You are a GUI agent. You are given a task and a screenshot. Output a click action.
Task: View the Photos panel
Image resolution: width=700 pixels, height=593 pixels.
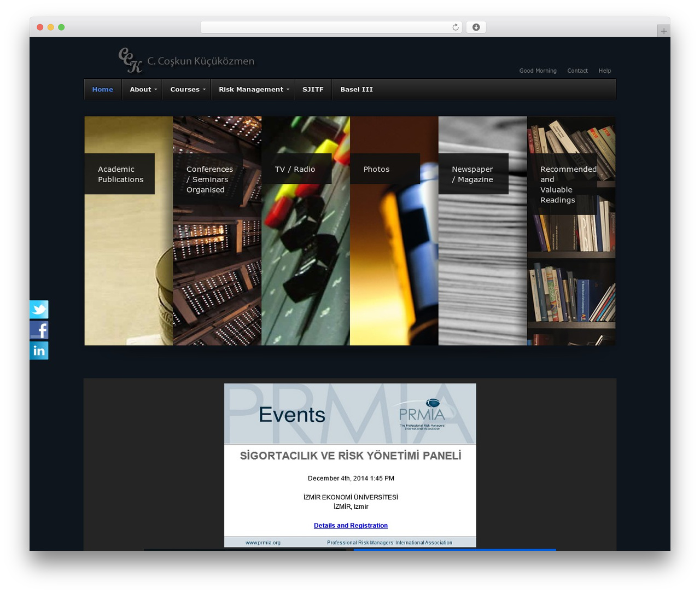pyautogui.click(x=394, y=231)
